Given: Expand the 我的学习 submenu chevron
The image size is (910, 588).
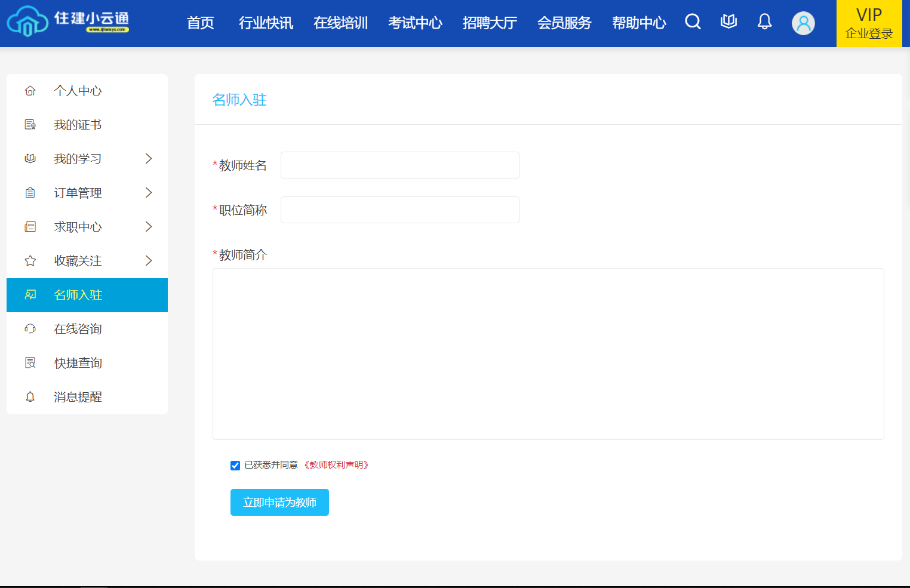Looking at the screenshot, I should (x=149, y=159).
